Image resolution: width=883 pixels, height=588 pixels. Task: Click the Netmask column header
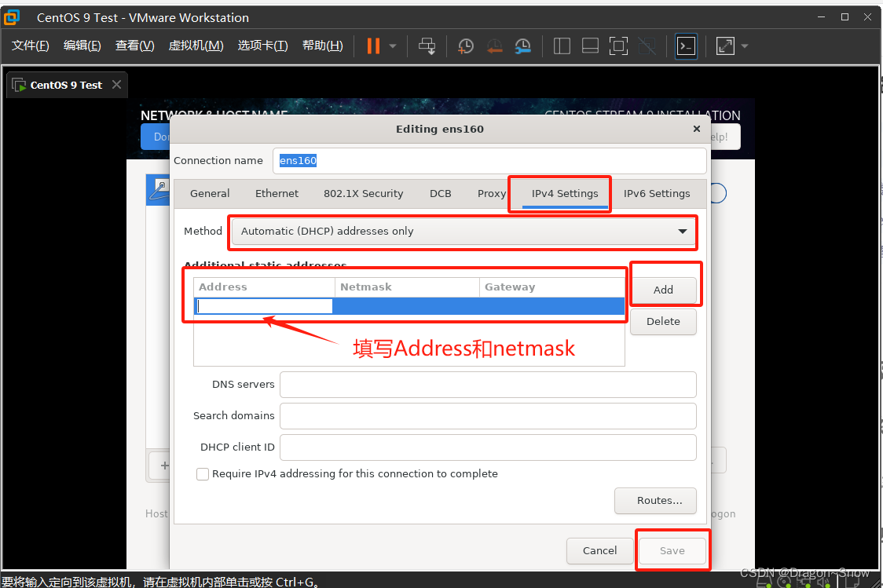407,287
